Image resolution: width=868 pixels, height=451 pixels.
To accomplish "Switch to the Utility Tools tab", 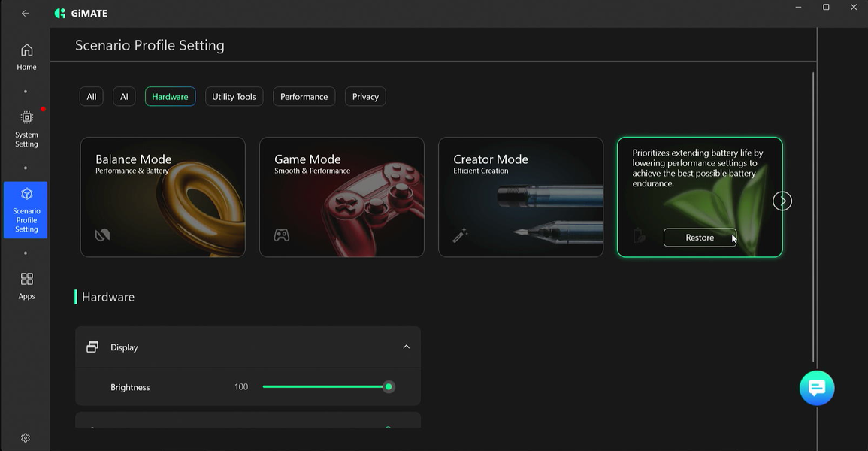I will (x=234, y=97).
